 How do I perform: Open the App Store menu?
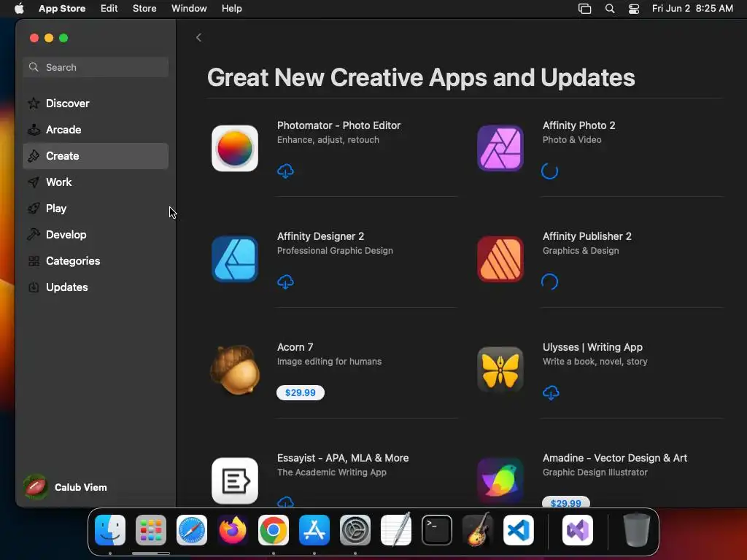(62, 9)
